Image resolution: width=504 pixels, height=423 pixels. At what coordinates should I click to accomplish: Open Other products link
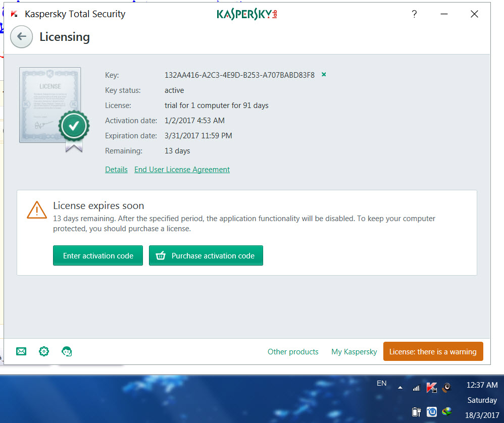tap(293, 352)
